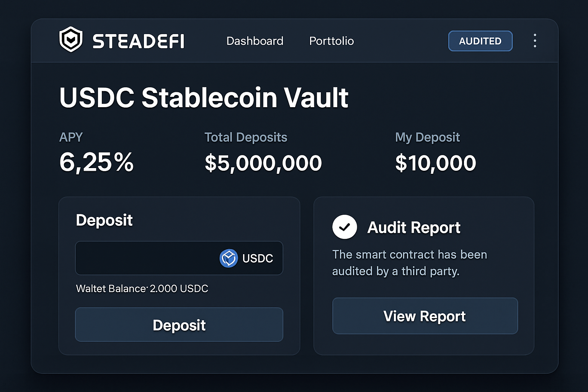This screenshot has width=588, height=392.
Task: Click the 6,25% APY value
Action: tap(96, 162)
